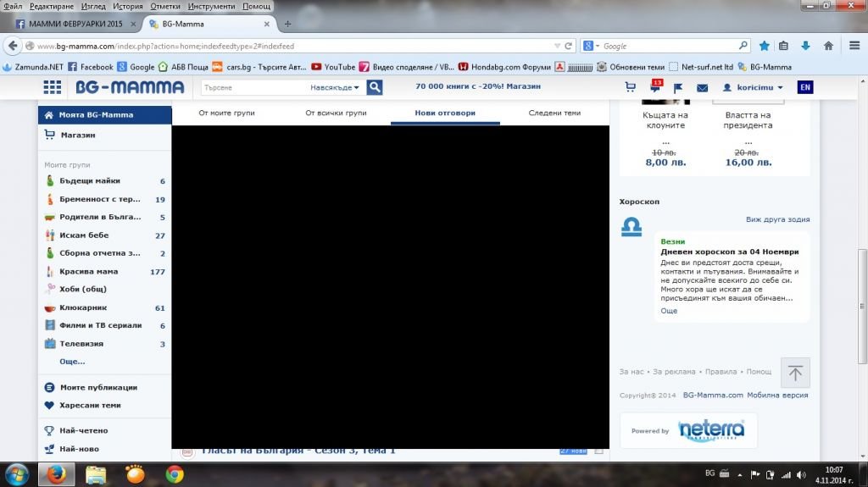Click the back-to-top arrow button
868x487 pixels.
795,373
